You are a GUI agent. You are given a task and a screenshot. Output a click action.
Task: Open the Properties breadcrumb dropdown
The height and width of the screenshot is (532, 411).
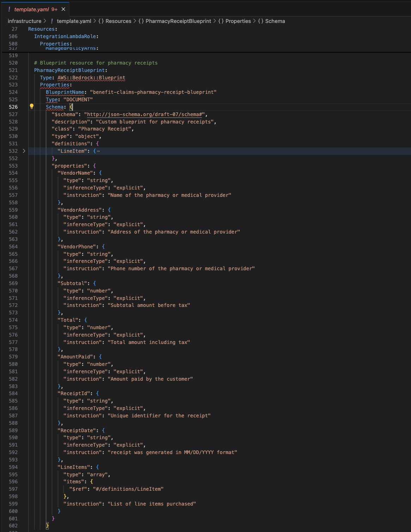[x=238, y=21]
